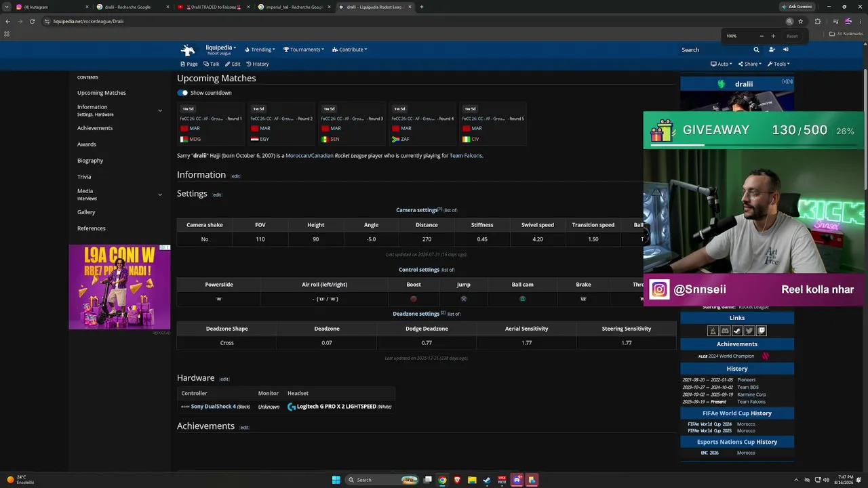This screenshot has width=868, height=488.
Task: Open the Windows Start menu
Action: 336,480
